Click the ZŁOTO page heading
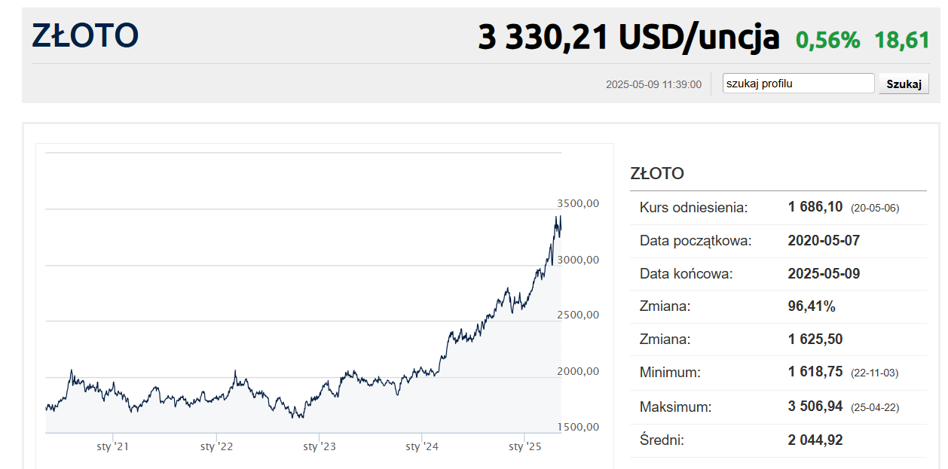 click(85, 36)
